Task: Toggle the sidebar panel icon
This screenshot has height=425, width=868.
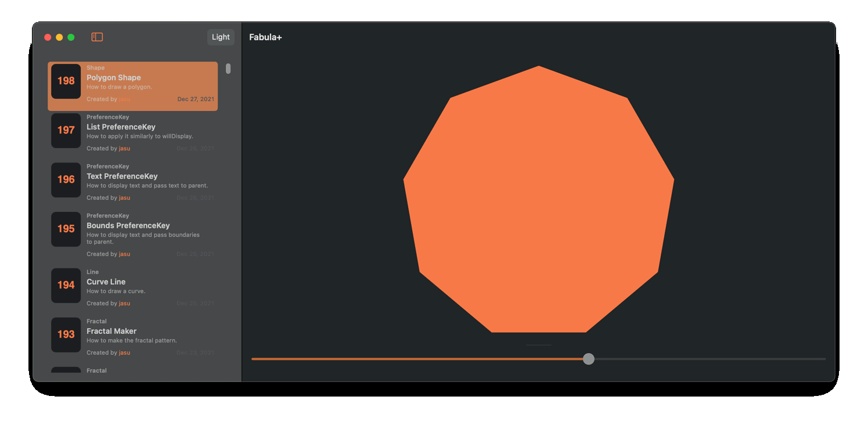Action: (97, 37)
